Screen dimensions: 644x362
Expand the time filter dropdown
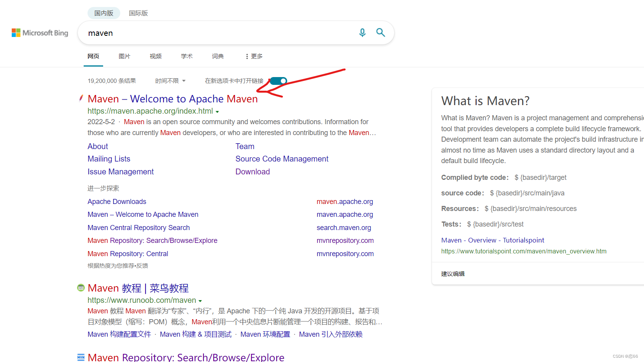(x=170, y=81)
